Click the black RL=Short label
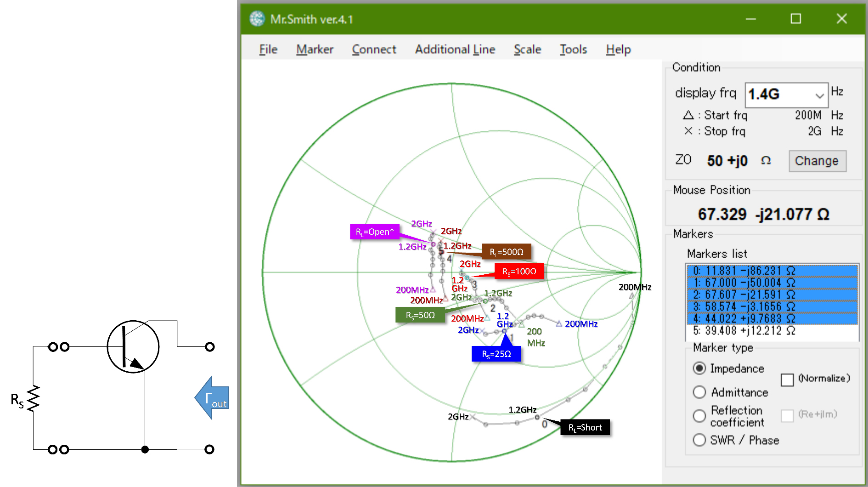 tap(585, 427)
